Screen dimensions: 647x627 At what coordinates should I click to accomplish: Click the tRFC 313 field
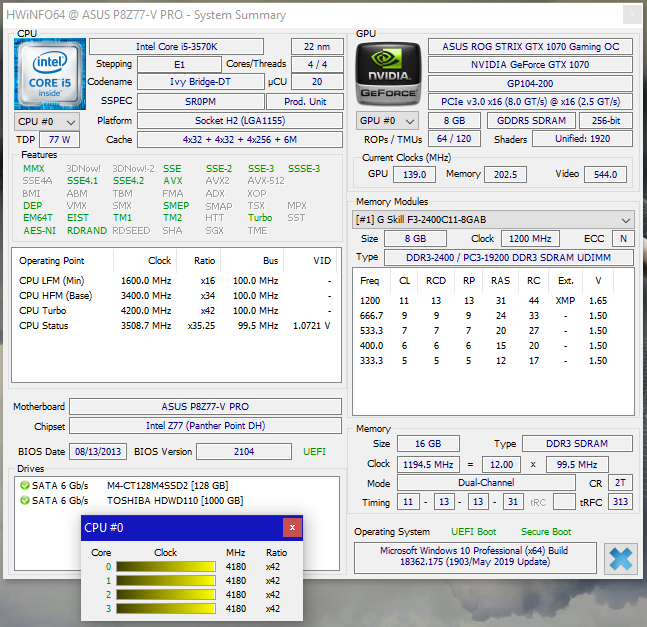[x=620, y=502]
